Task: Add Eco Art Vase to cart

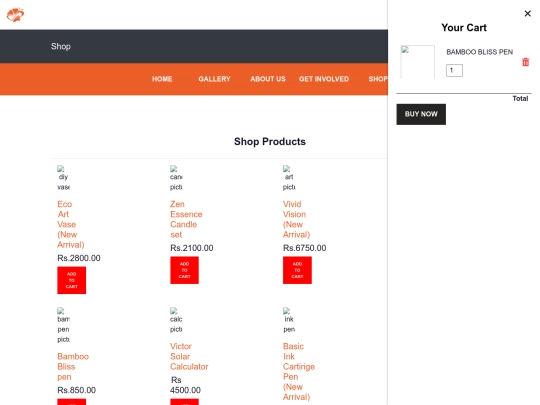Action: pos(72,280)
